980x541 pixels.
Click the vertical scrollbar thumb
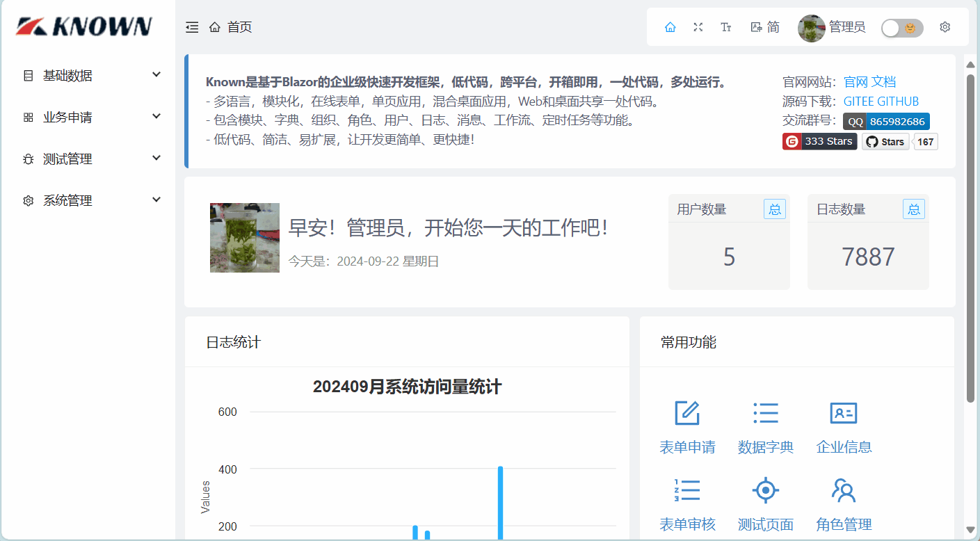(x=971, y=239)
